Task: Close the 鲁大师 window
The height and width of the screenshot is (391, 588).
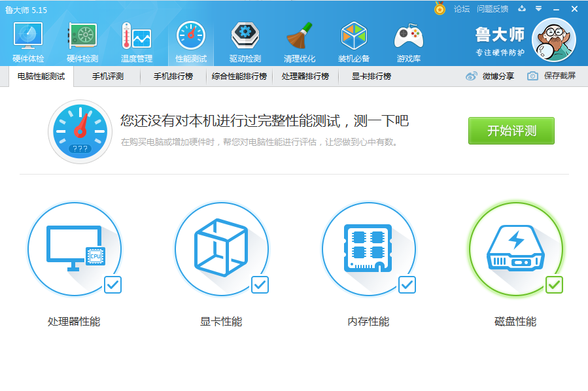Action: click(574, 9)
